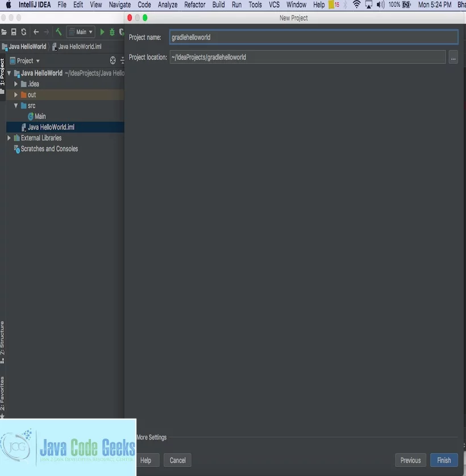Select the out folder row
This screenshot has height=476, width=466.
[65, 95]
